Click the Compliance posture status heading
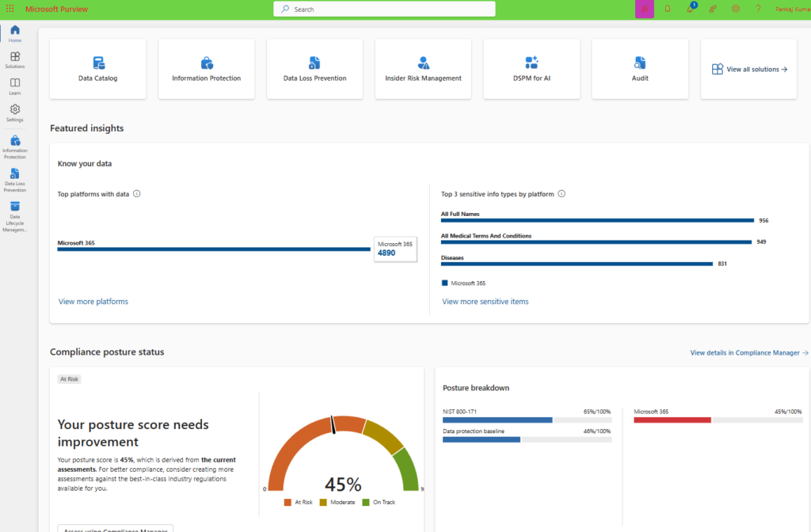The width and height of the screenshot is (811, 532). [x=107, y=352]
